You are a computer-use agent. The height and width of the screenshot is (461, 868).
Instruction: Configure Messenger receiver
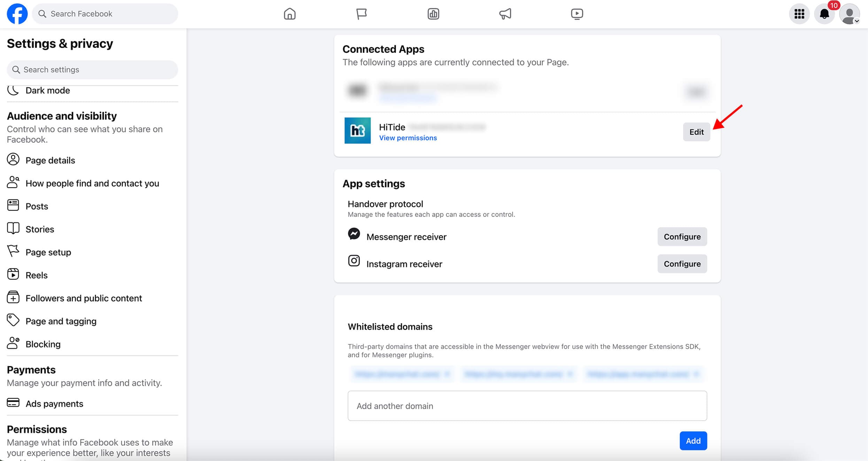coord(682,237)
